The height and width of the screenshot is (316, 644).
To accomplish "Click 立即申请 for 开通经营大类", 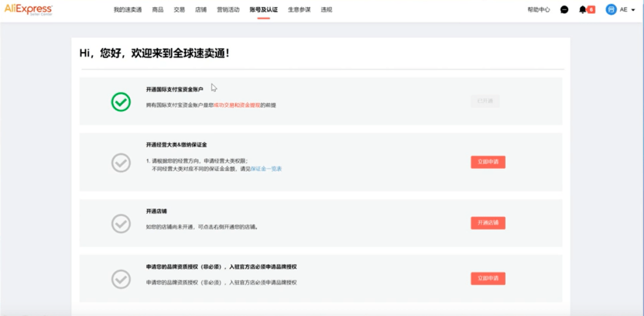I will [488, 162].
